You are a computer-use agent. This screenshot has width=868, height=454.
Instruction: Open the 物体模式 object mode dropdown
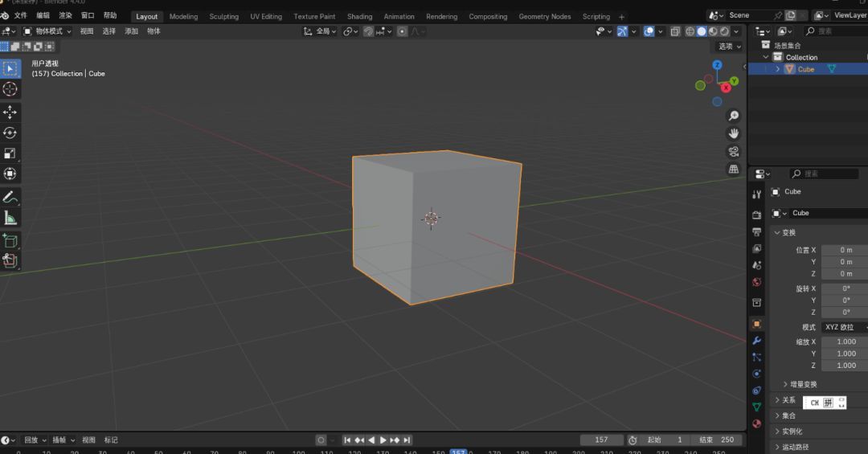click(x=47, y=31)
